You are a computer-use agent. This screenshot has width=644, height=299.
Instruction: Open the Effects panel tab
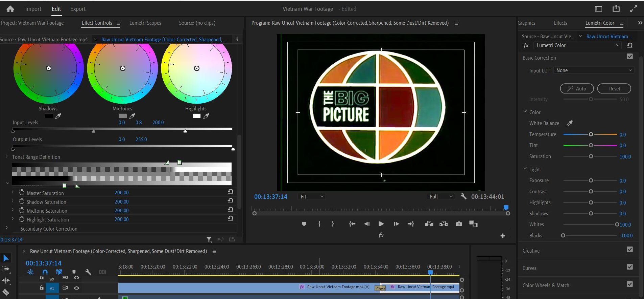coord(560,23)
